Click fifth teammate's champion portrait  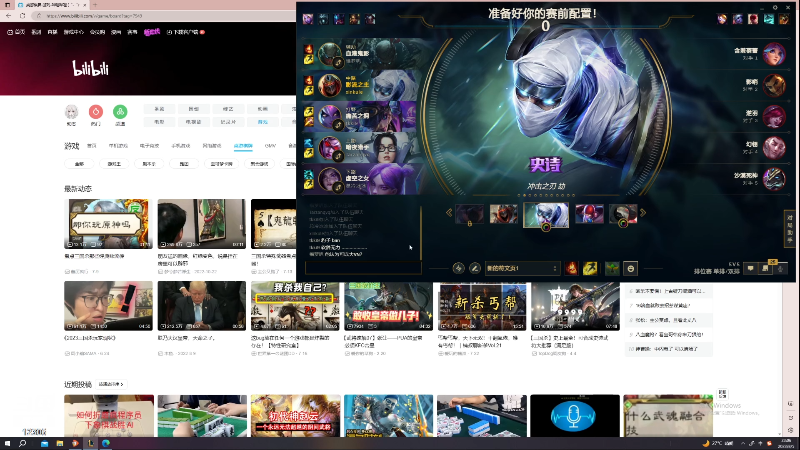coord(329,179)
